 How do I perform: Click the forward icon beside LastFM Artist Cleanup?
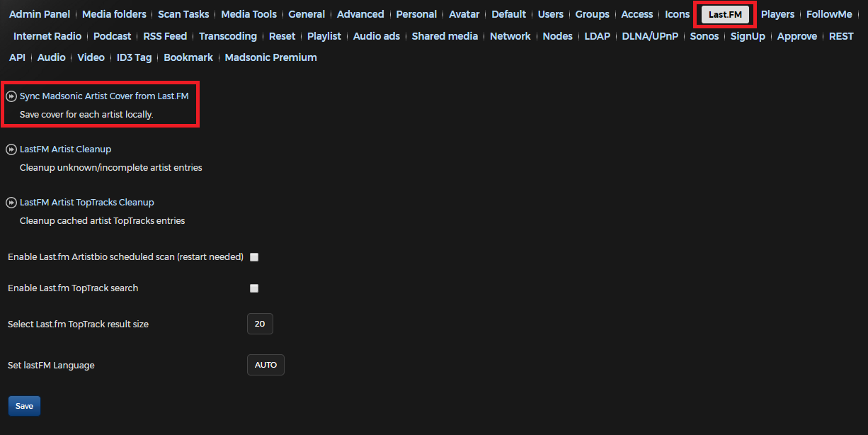[11, 149]
